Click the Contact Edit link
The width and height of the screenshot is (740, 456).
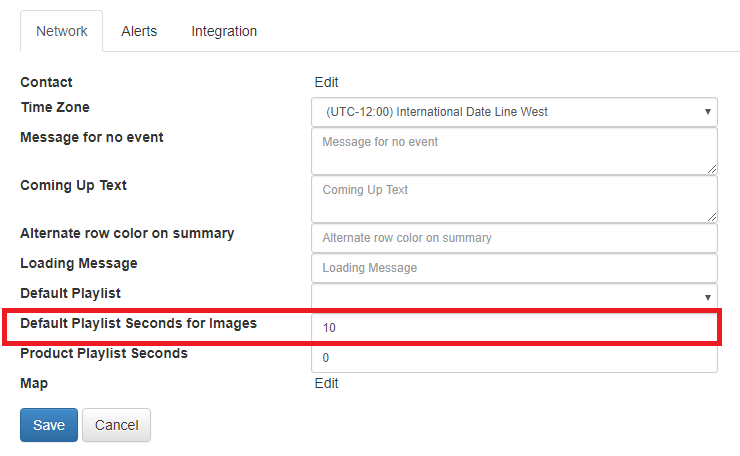(x=327, y=82)
